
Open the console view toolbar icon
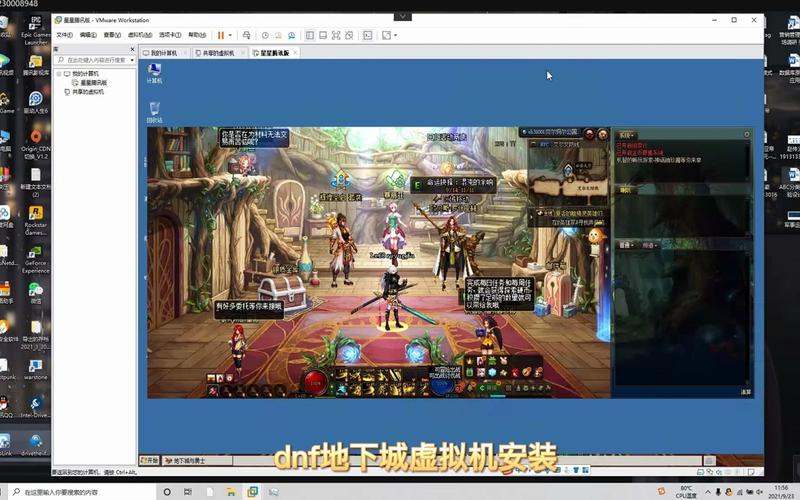pyautogui.click(x=367, y=35)
